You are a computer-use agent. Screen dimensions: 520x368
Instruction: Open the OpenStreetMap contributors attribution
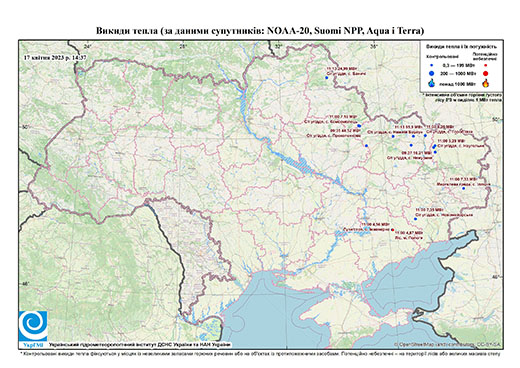[447, 344]
